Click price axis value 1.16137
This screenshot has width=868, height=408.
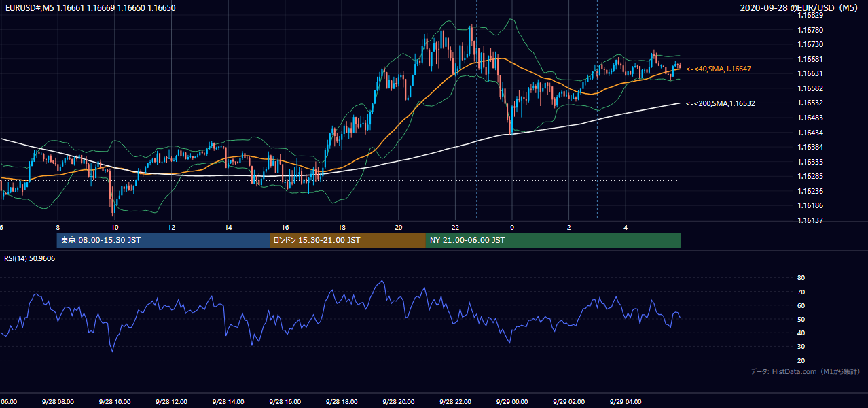click(x=810, y=220)
